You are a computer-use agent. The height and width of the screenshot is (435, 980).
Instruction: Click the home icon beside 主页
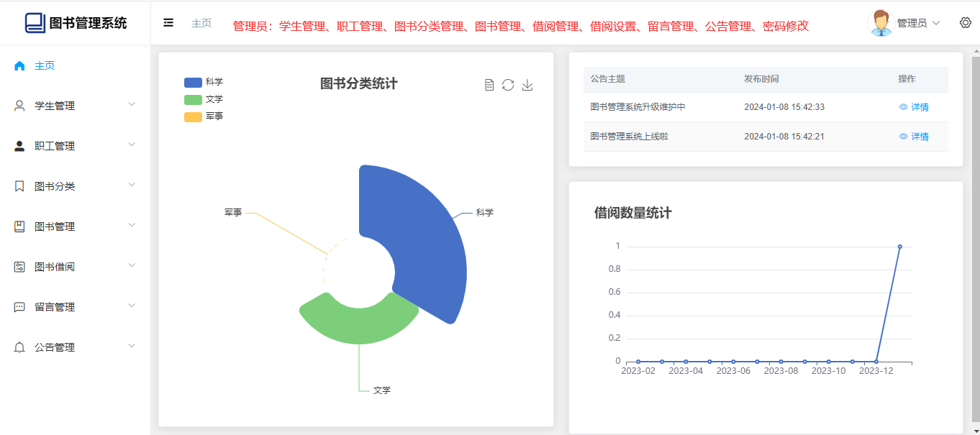[x=19, y=65]
